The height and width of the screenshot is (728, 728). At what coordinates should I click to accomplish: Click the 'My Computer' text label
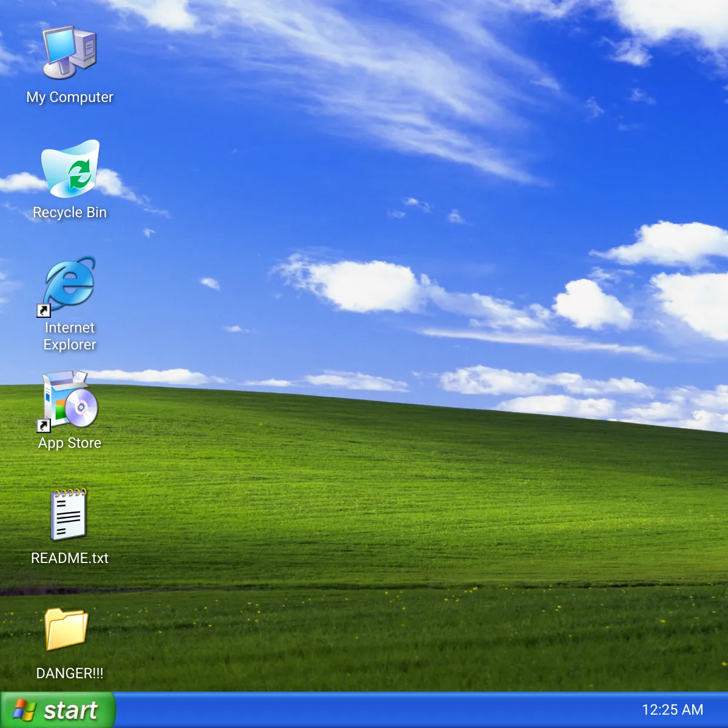(70, 97)
